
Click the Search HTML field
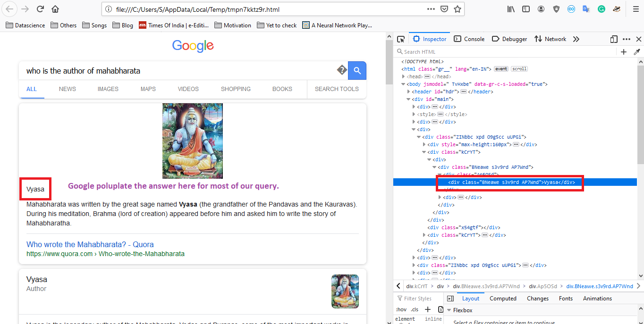[505, 52]
